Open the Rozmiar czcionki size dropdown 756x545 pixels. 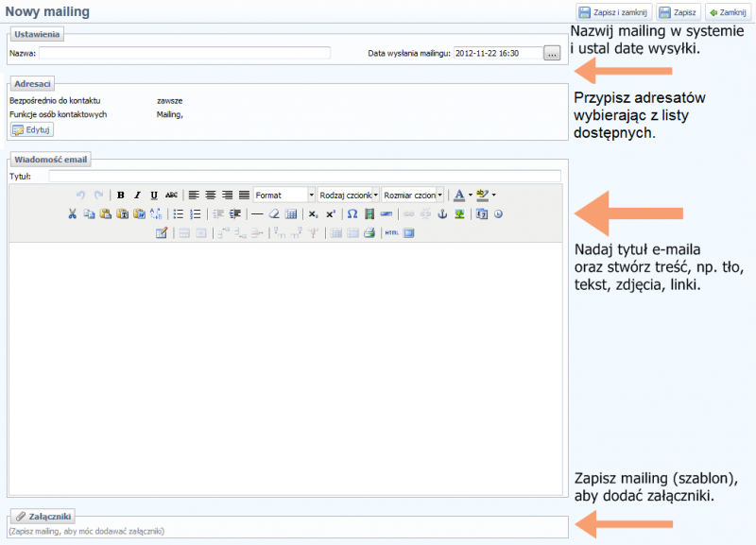[x=412, y=195]
